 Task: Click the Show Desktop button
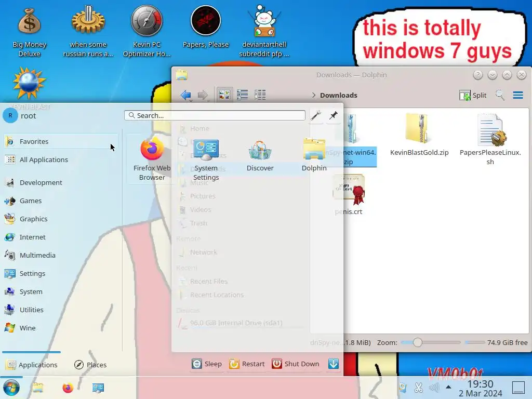pyautogui.click(x=518, y=388)
